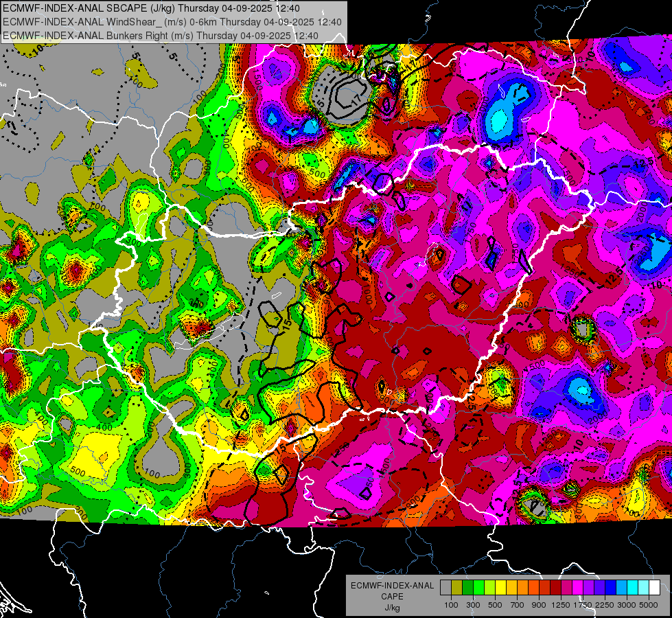Screen dimensions: 672x618
Task: Click the legend value 900
Action: (x=539, y=605)
